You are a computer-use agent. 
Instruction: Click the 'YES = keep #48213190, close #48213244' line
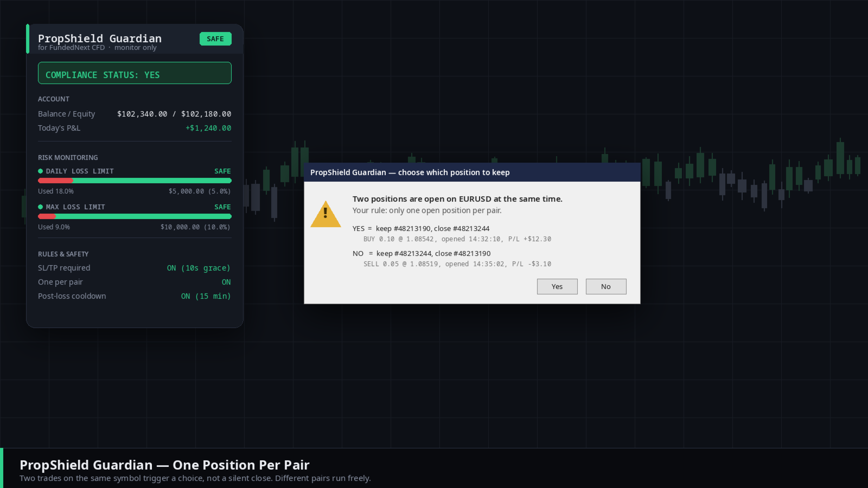pyautogui.click(x=421, y=229)
